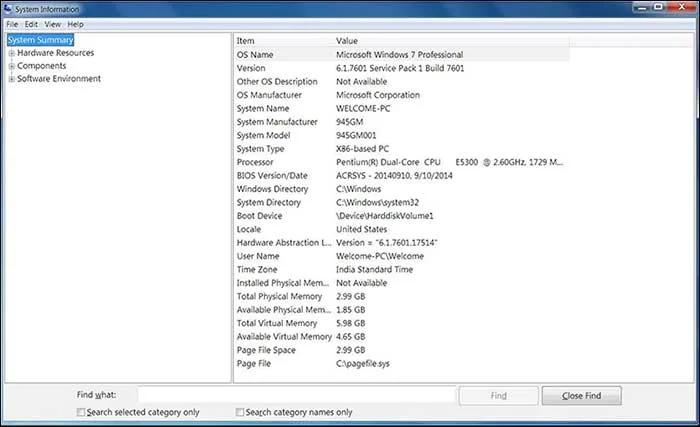This screenshot has width=700, height=427.
Task: Maximize the System Information window
Action: click(658, 7)
